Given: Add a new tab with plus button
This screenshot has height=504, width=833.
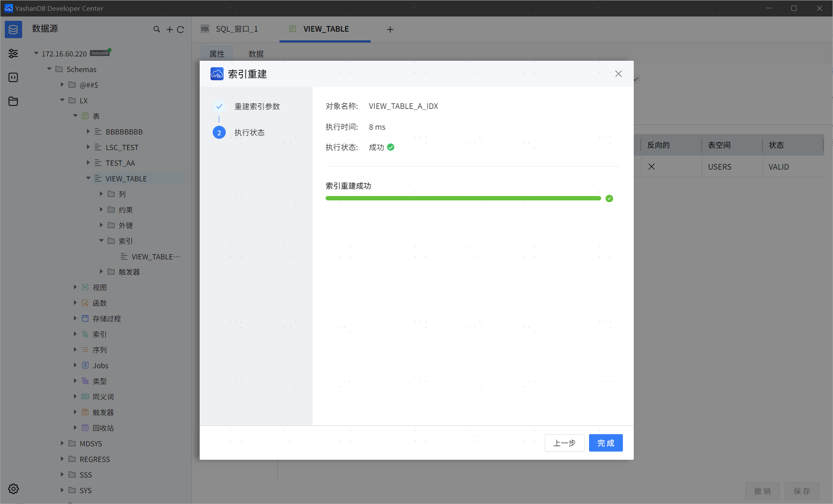Looking at the screenshot, I should (x=390, y=29).
